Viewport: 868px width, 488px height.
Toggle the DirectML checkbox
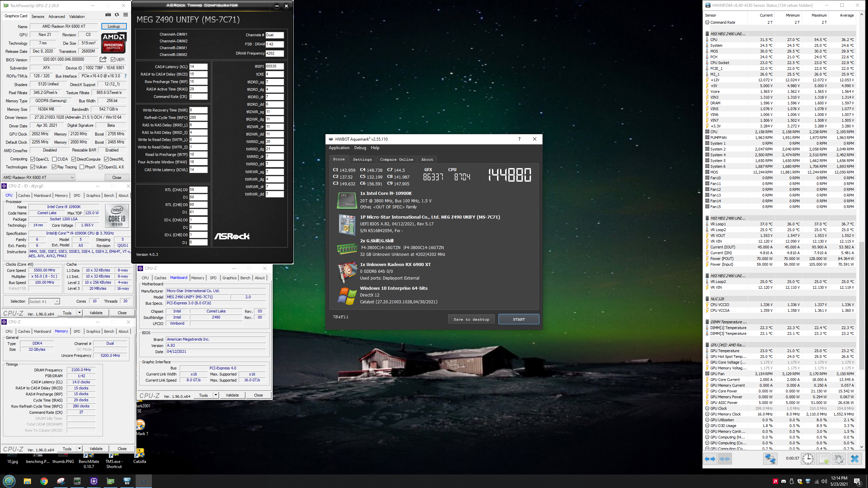[x=106, y=159]
